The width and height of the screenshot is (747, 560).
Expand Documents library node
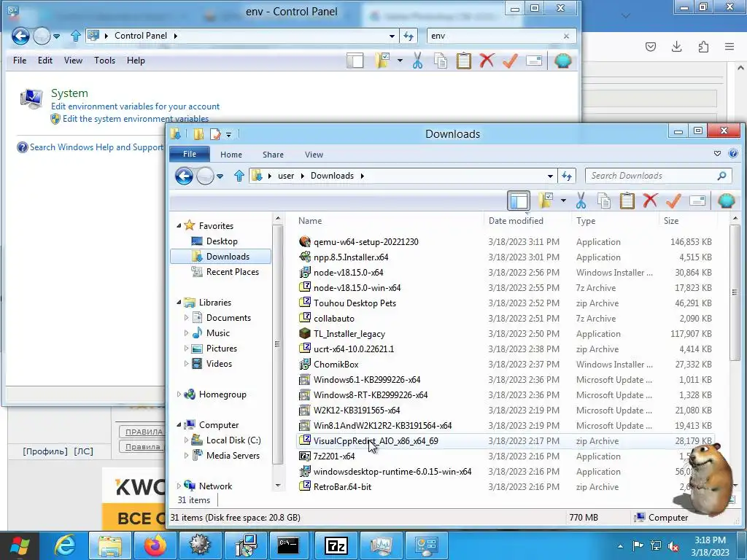pyautogui.click(x=186, y=318)
